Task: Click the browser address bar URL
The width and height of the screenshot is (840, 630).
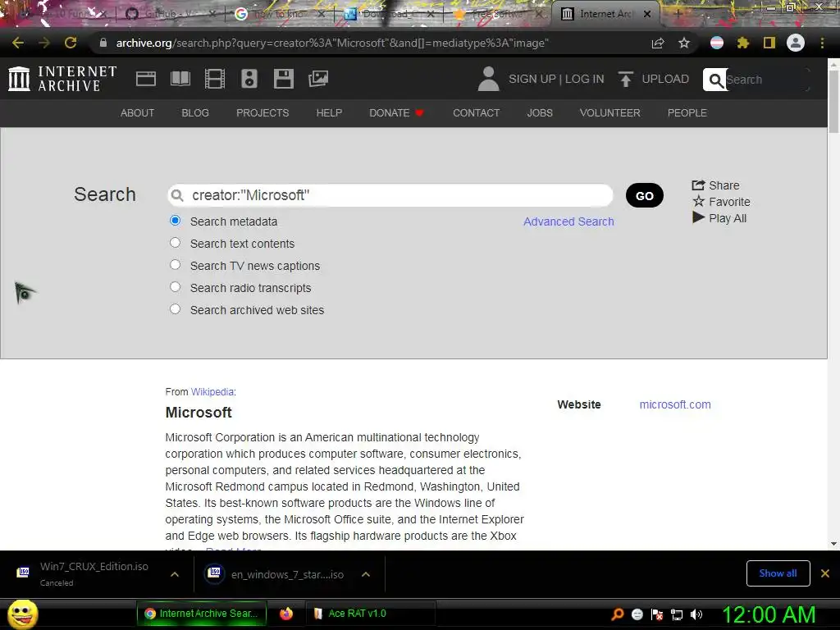Action: point(332,43)
